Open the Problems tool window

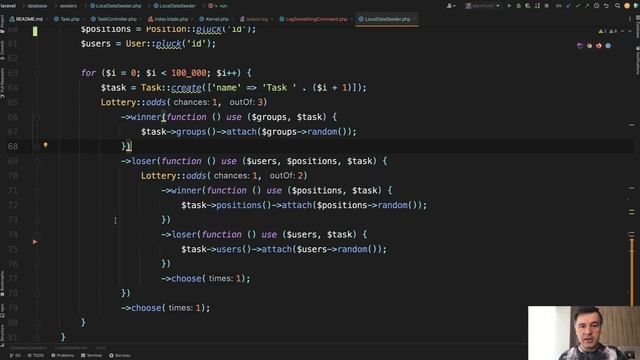tap(62, 356)
